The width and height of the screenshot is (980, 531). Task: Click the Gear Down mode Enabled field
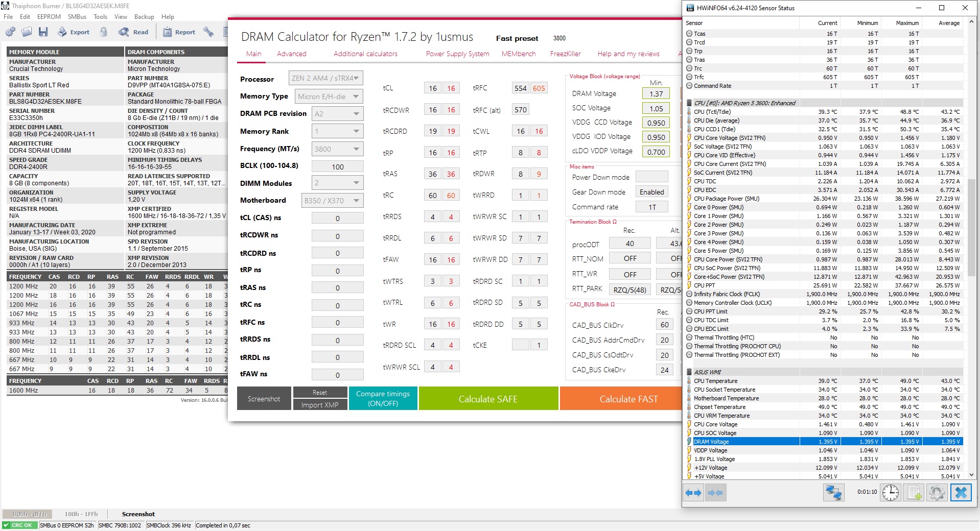[x=652, y=192]
